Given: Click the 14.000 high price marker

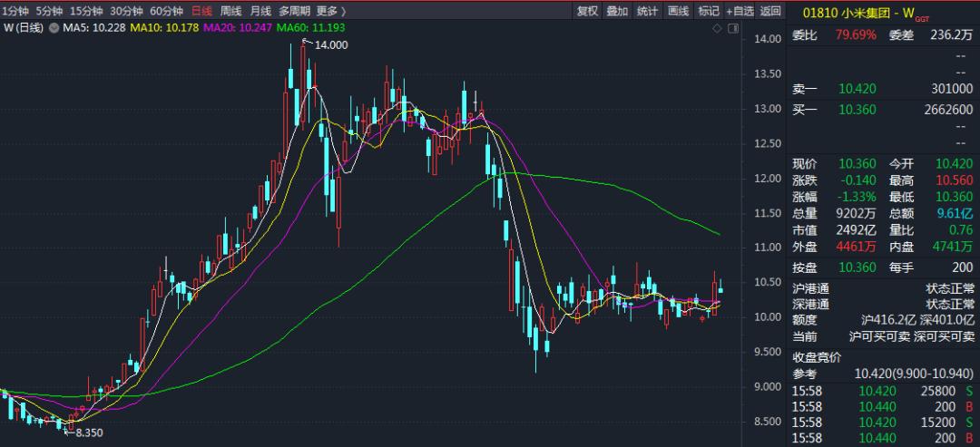Looking at the screenshot, I should pyautogui.click(x=330, y=45).
